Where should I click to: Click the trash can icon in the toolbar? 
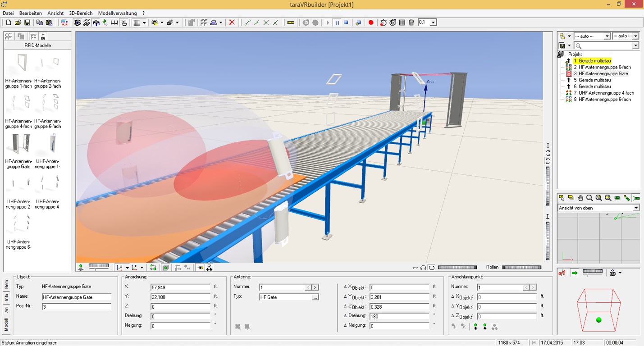click(x=411, y=22)
